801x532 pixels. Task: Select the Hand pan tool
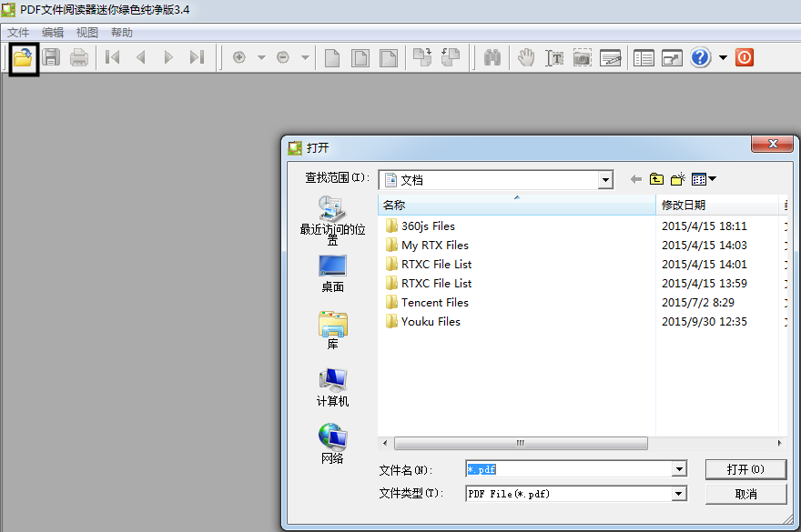(x=526, y=57)
